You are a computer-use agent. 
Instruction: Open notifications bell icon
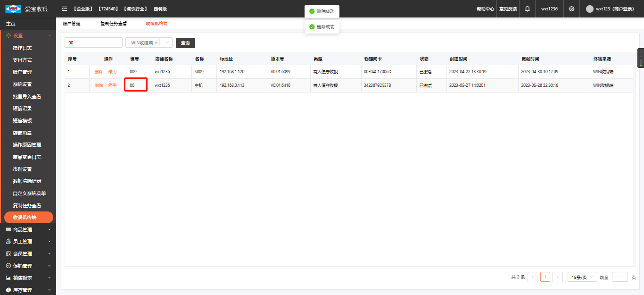[527, 8]
